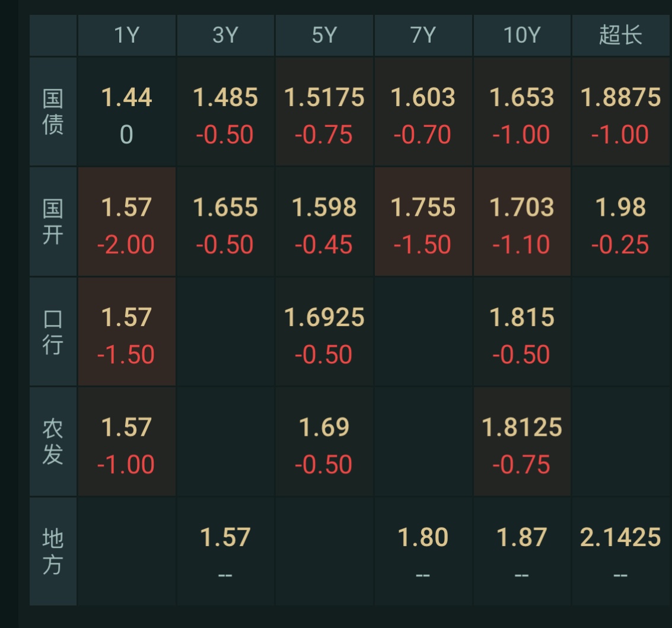Select the 1Y column header
The height and width of the screenshot is (628, 672).
pyautogui.click(x=126, y=36)
